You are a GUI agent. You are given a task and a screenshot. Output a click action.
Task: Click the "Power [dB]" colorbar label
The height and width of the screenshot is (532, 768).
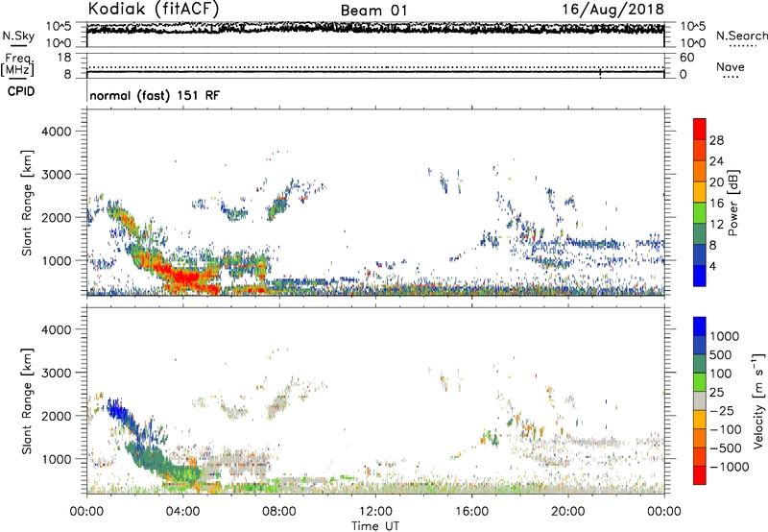(x=733, y=203)
